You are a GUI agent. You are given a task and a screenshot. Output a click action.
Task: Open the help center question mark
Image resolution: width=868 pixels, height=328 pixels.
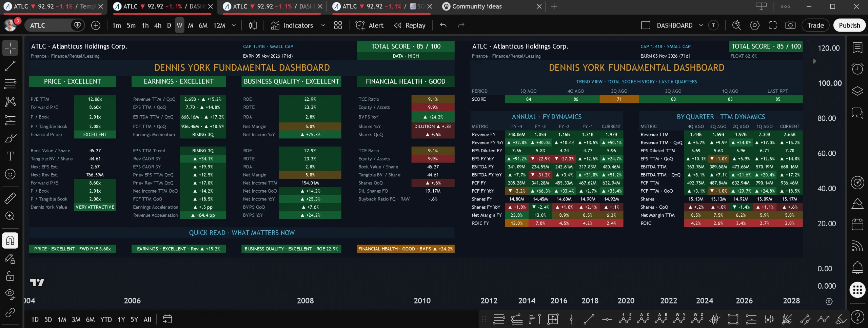[857, 317]
